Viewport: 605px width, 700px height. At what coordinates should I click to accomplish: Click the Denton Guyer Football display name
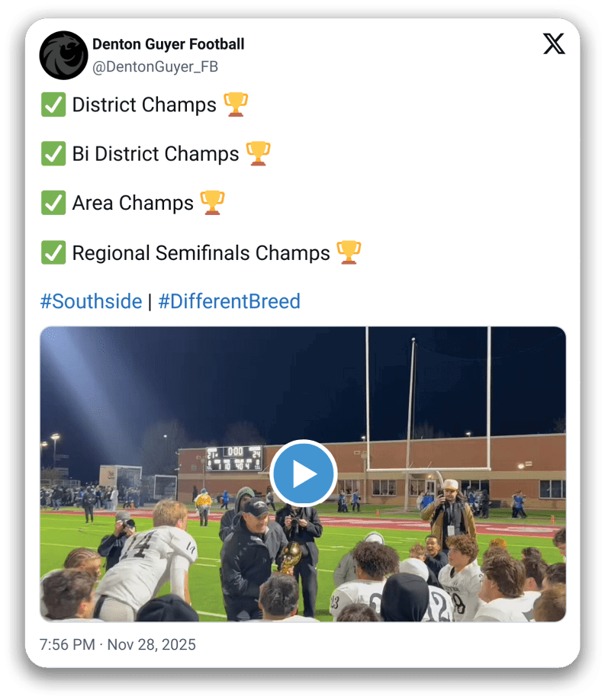pos(168,44)
